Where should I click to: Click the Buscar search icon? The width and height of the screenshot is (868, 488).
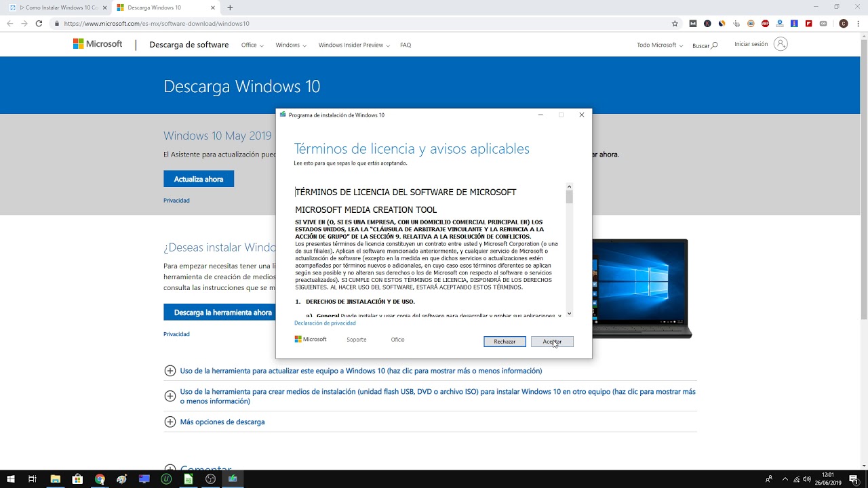point(714,45)
